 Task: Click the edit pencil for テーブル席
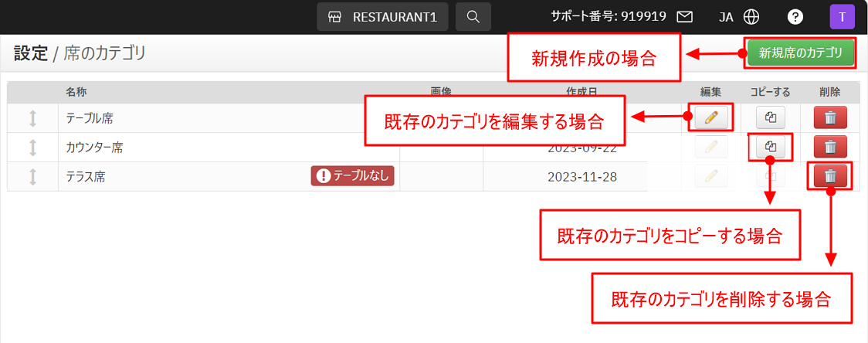pyautogui.click(x=710, y=117)
